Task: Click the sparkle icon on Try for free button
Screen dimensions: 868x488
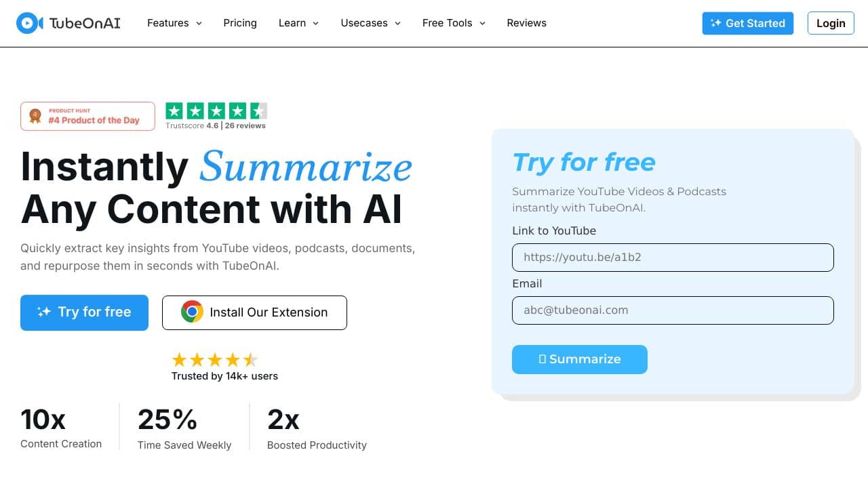Action: click(x=44, y=312)
